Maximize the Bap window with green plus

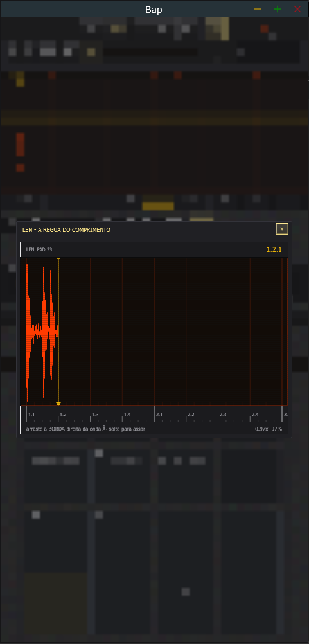(278, 9)
